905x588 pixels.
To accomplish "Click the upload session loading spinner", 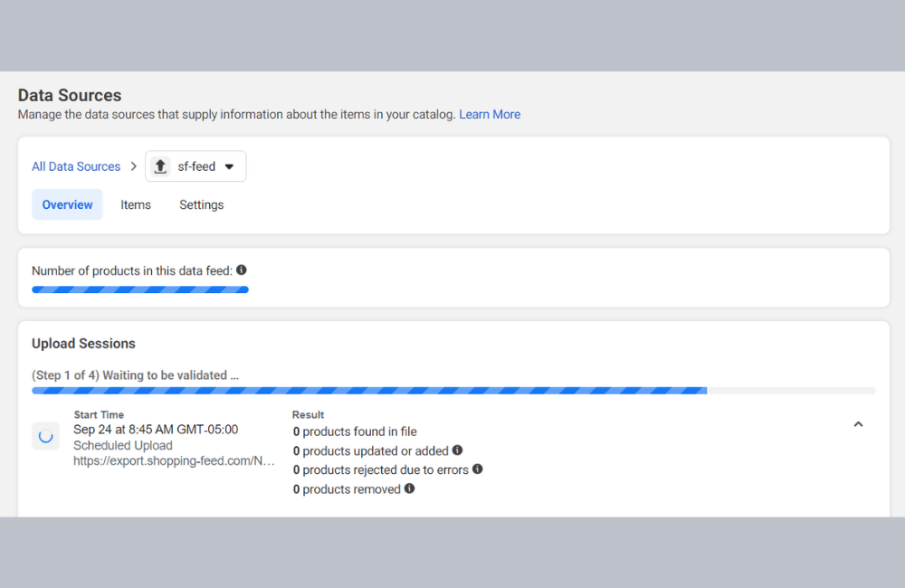I will (x=46, y=435).
